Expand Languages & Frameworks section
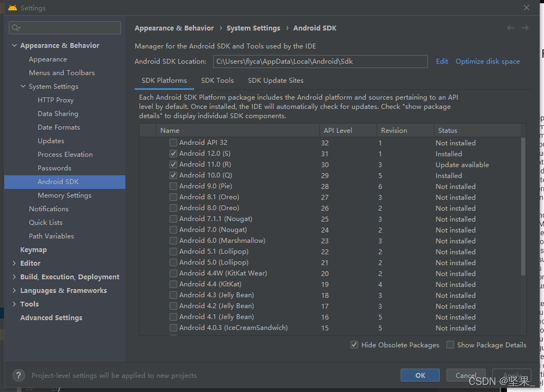This screenshot has width=544, height=392. [15, 290]
